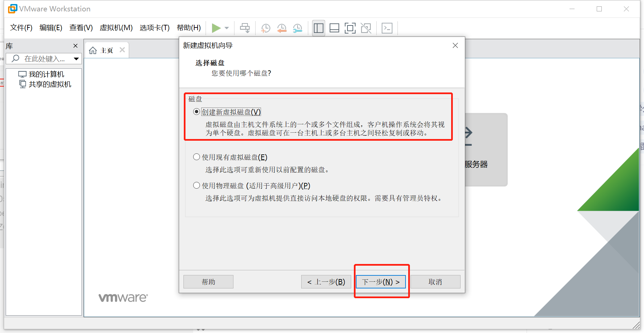Choose 使用物理磁盘 option

pyautogui.click(x=197, y=185)
